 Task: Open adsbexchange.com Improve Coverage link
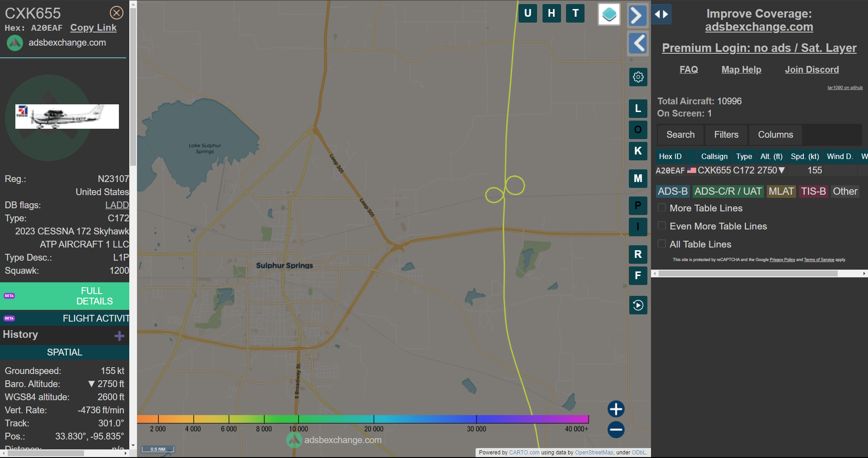click(x=759, y=27)
